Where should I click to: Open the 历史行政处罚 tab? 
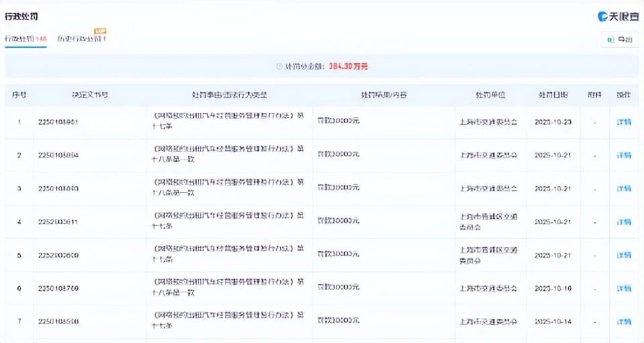coord(81,39)
